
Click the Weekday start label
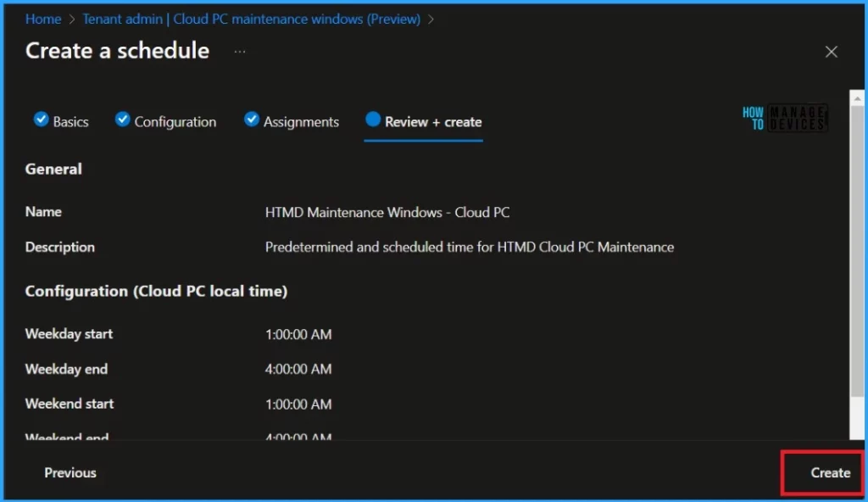point(69,333)
